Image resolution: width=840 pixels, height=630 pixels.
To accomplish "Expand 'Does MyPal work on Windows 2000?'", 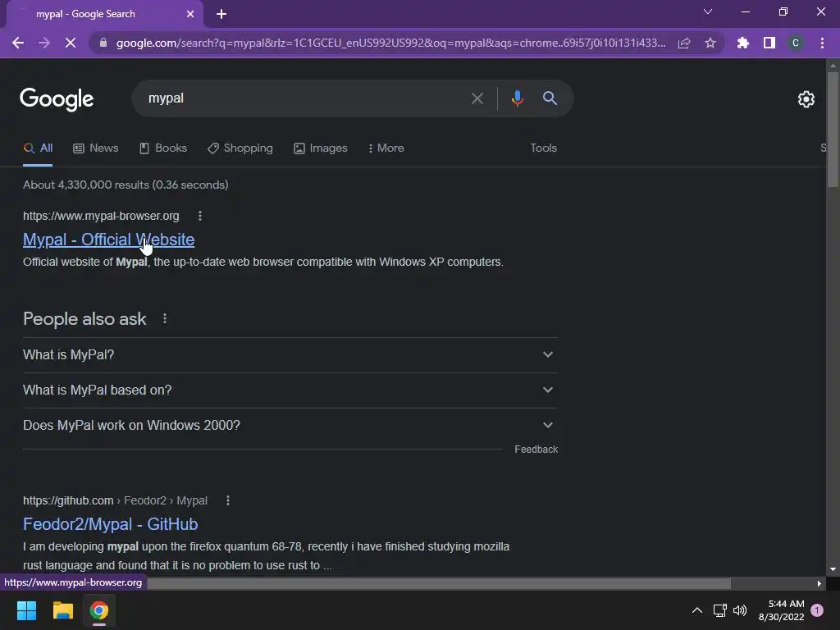I will coord(290,426).
